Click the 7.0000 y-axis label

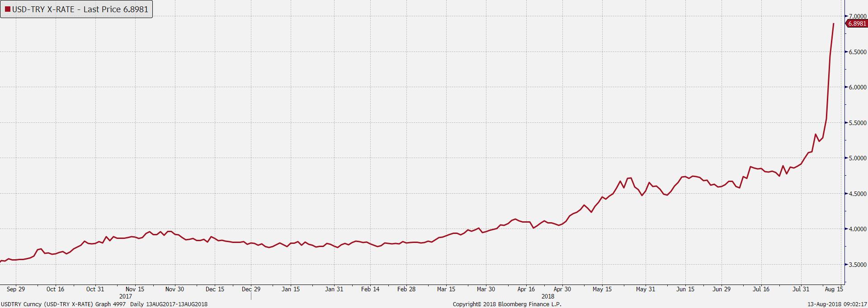pyautogui.click(x=857, y=16)
